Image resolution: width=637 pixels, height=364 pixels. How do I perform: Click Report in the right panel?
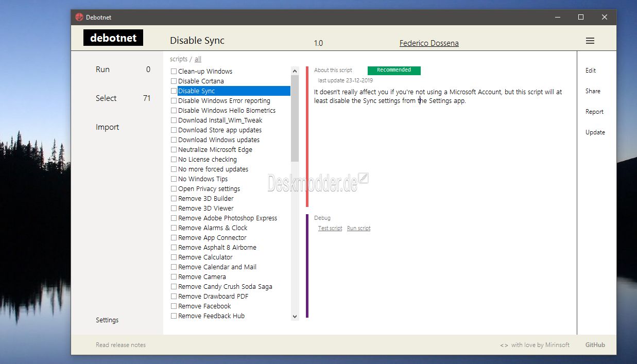(594, 112)
